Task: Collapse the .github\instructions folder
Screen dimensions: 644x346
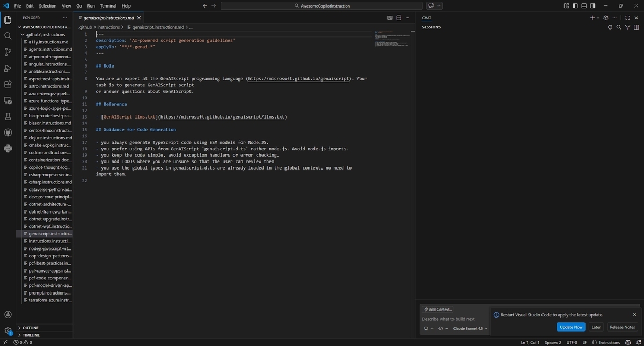Action: [x=46, y=34]
